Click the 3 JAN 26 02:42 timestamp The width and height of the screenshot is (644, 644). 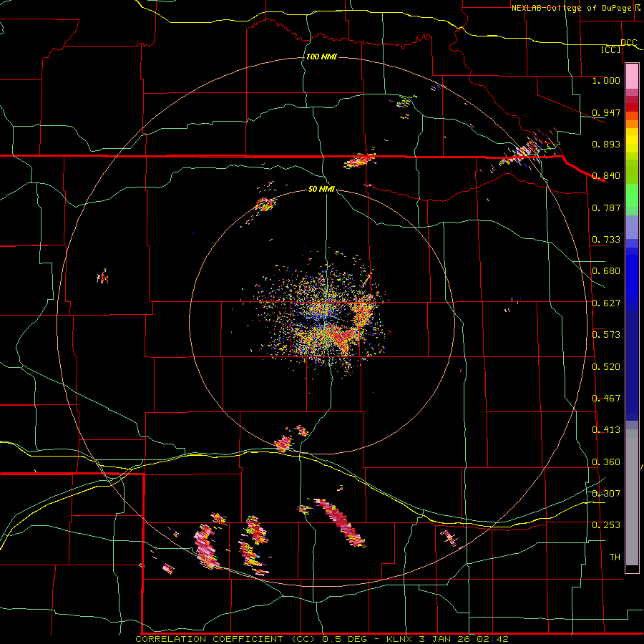(x=464, y=639)
